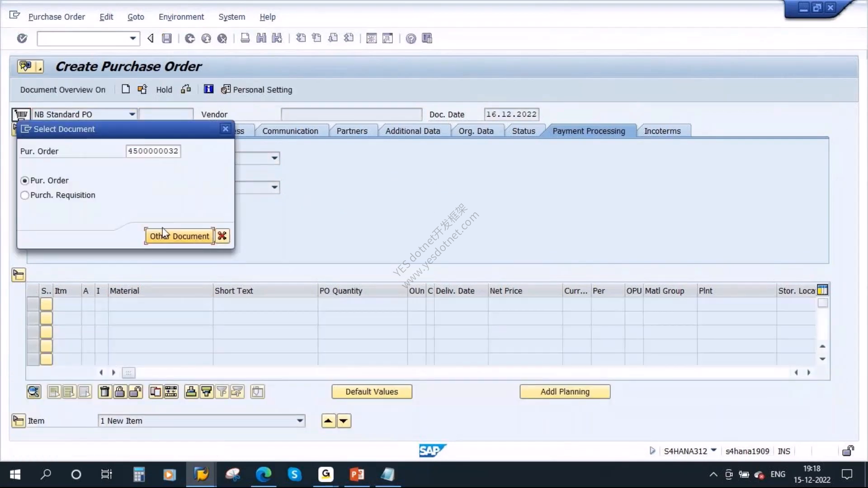Switch to the Partners tab
Viewport: 868px width, 488px height.
pyautogui.click(x=352, y=131)
